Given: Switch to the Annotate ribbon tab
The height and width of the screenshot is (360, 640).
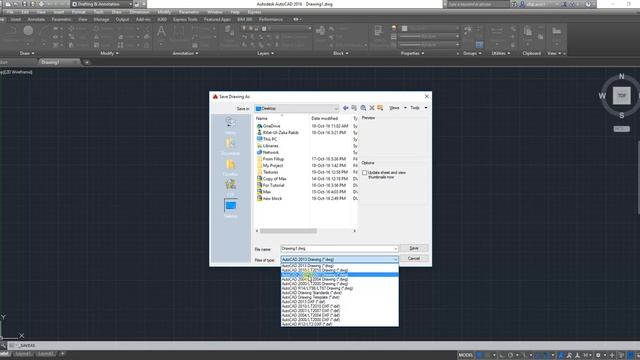Looking at the screenshot, I should pos(36,19).
